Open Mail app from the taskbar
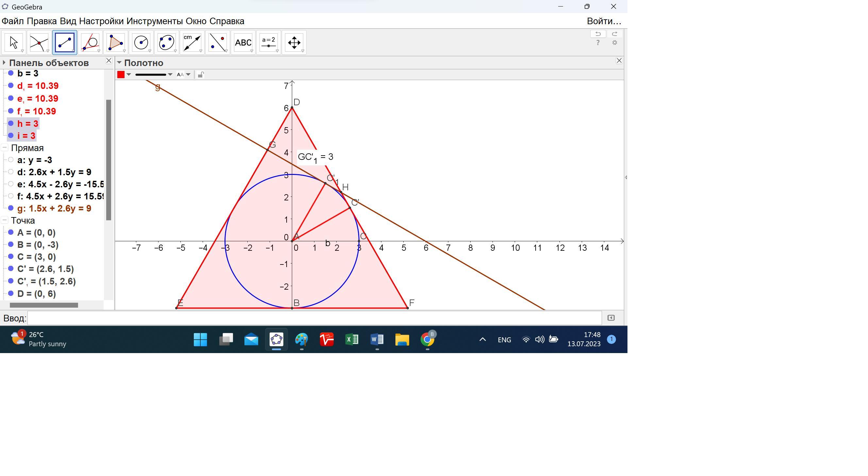 251,339
